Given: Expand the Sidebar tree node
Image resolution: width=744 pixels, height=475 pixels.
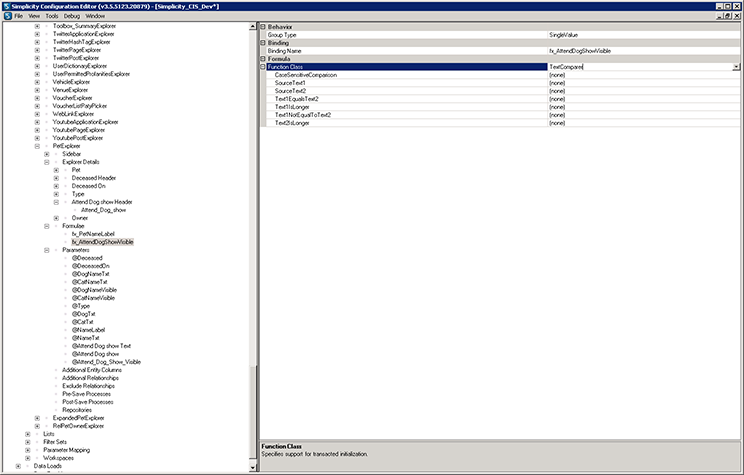Looking at the screenshot, I should [46, 154].
